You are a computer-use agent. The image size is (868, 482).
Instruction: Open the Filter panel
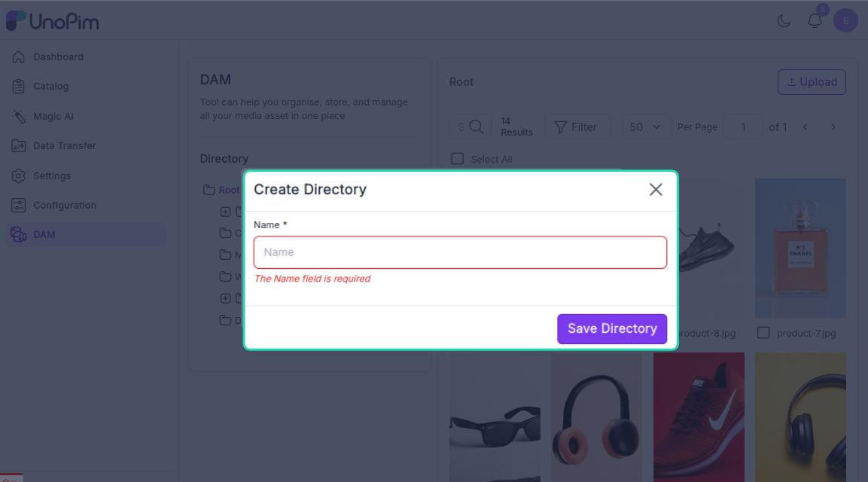point(576,127)
